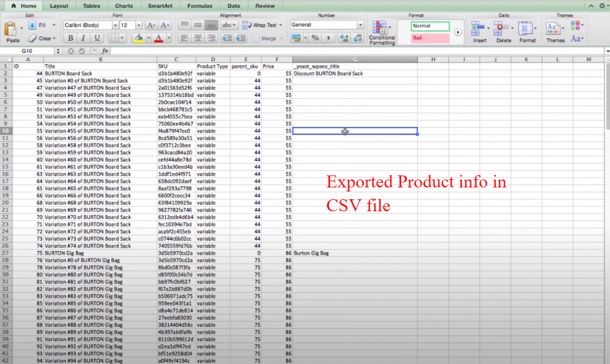The image size is (610, 364).
Task: Toggle Italic formatting
Action: (x=83, y=38)
